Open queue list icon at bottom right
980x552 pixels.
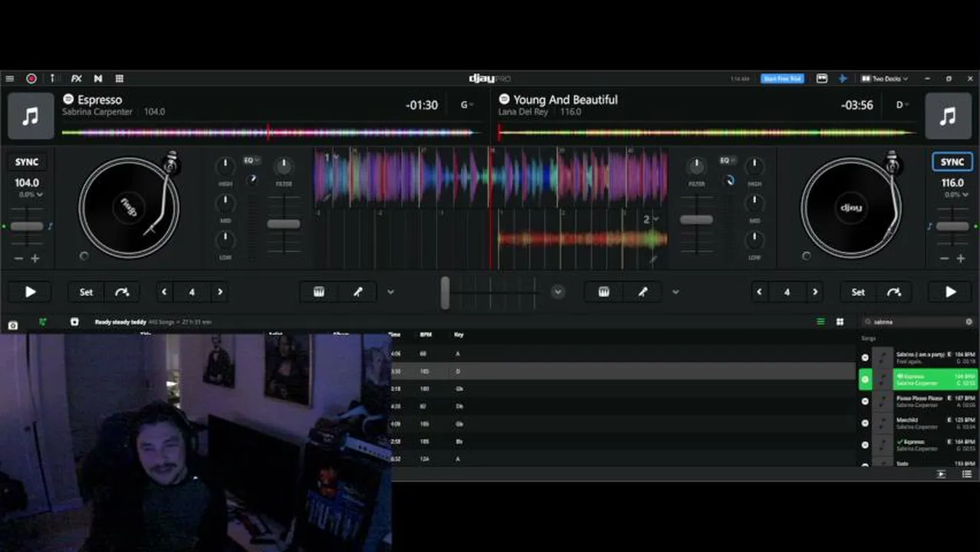pos(967,475)
